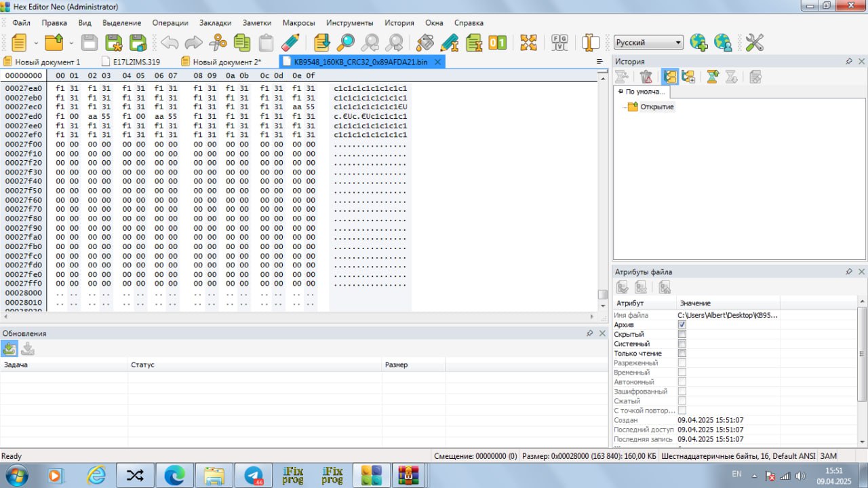The width and height of the screenshot is (868, 488).
Task: Select the По умолча... history branch tab
Action: 642,92
